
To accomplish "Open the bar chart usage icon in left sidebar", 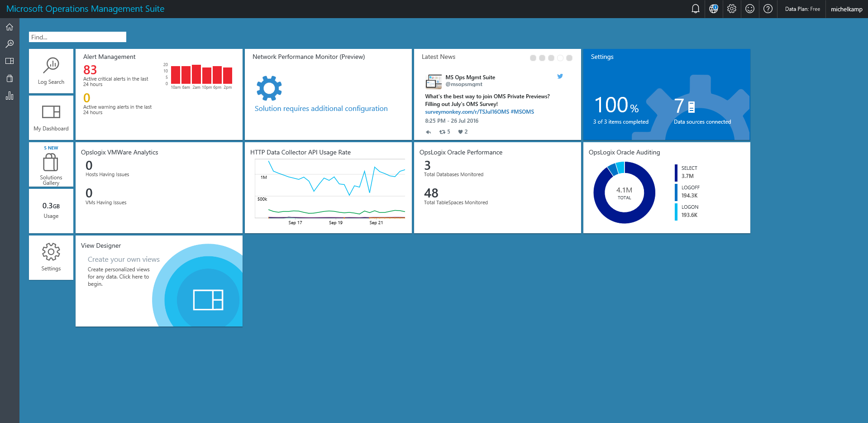I will pyautogui.click(x=10, y=96).
